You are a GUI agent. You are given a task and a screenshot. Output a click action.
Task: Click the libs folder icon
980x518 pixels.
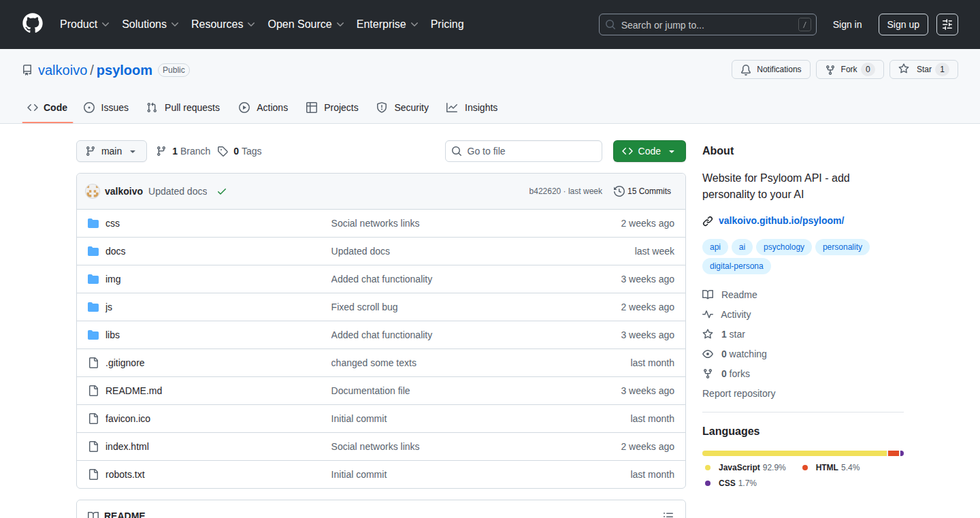tap(93, 335)
